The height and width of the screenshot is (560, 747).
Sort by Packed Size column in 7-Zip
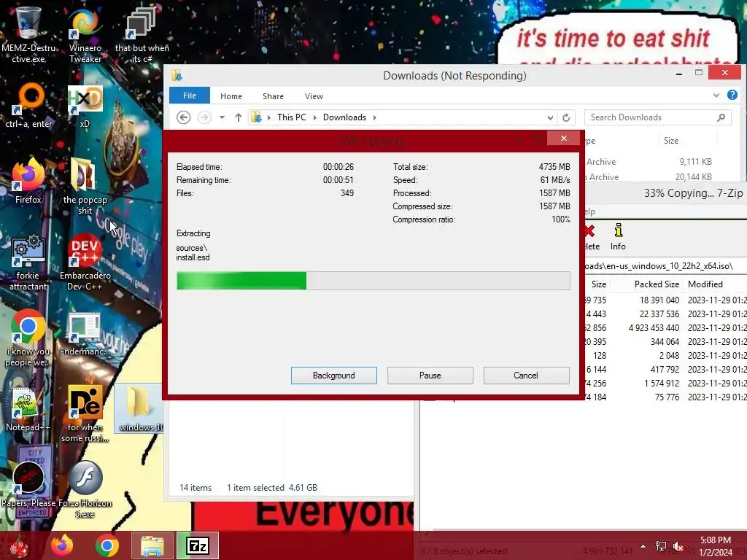coord(657,284)
